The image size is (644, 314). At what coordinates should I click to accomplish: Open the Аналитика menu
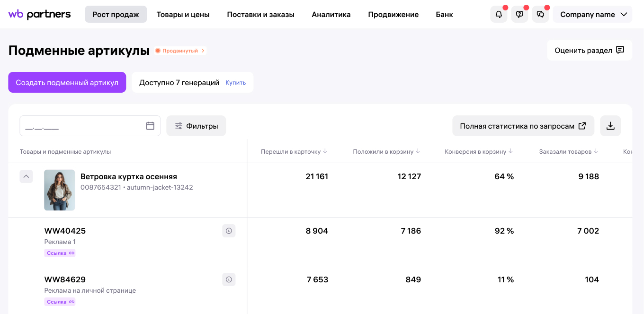pyautogui.click(x=331, y=15)
